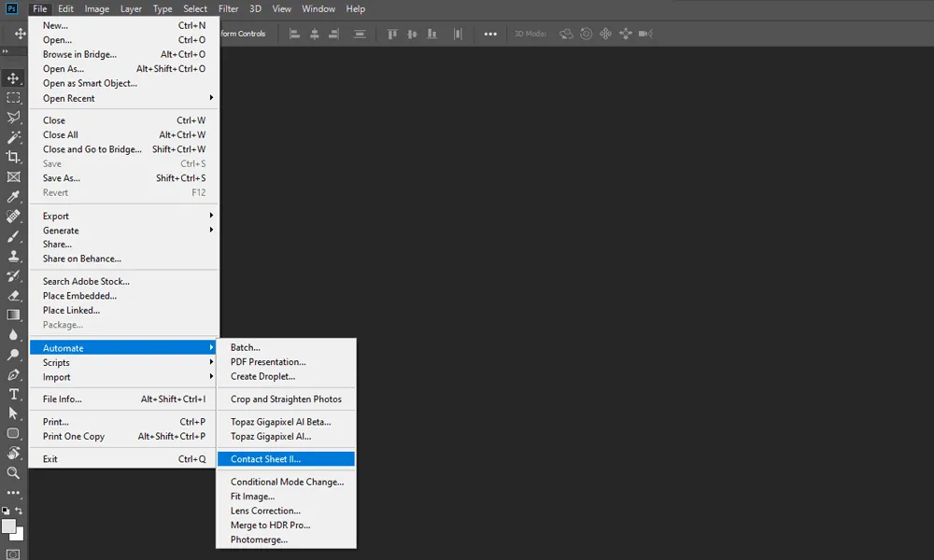The image size is (934, 560).
Task: Click align bottom edges icon
Action: pyautogui.click(x=432, y=34)
